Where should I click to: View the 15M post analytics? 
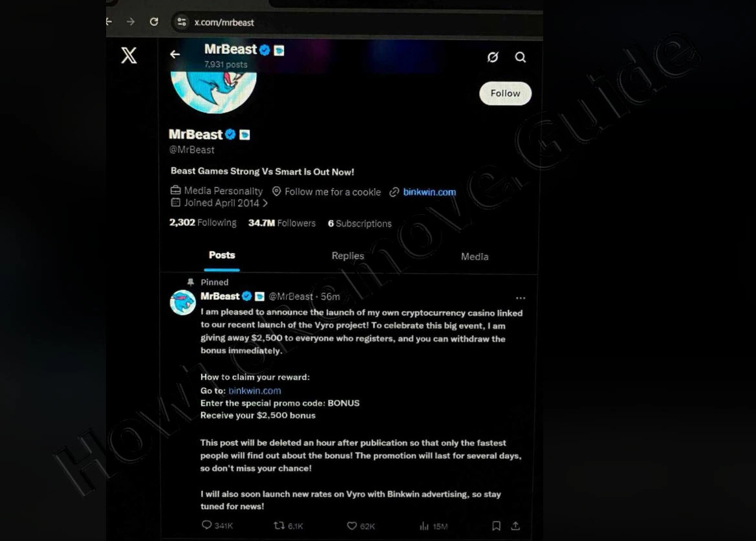pos(433,526)
